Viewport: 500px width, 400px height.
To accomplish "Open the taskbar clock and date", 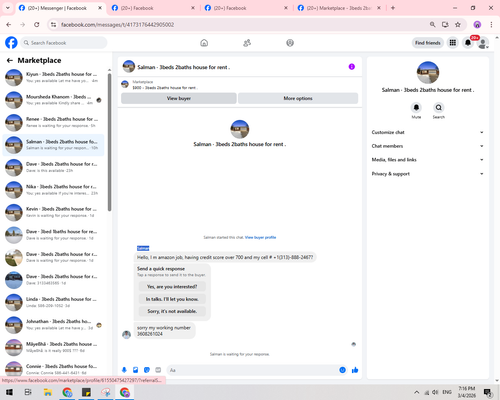I will 467,392.
